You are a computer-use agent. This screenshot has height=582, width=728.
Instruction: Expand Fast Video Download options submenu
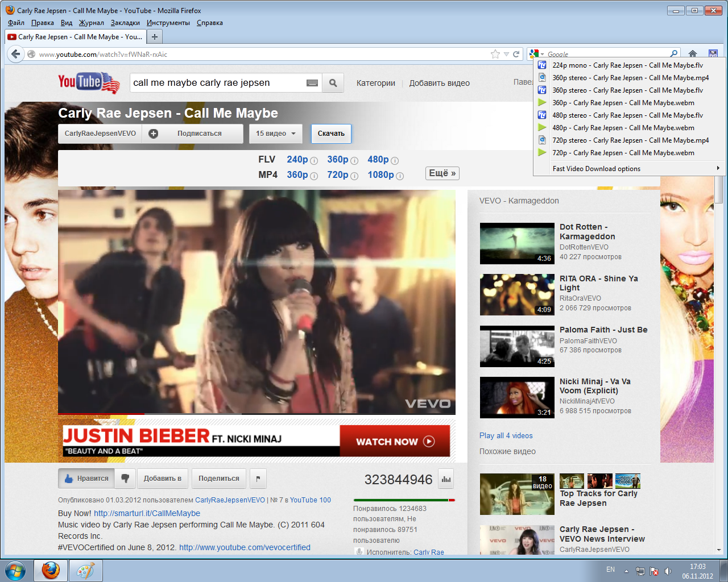630,169
